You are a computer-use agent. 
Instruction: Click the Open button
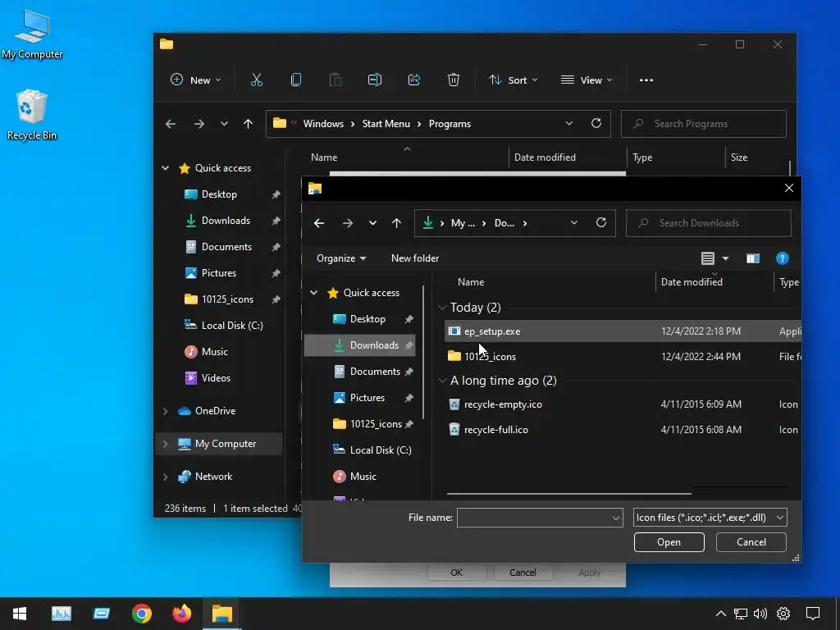[669, 542]
